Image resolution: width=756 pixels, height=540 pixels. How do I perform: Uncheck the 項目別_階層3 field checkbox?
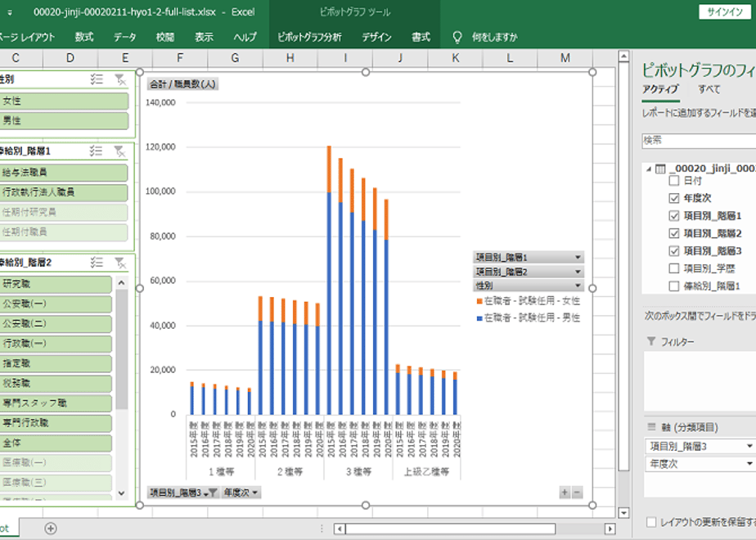pyautogui.click(x=674, y=250)
